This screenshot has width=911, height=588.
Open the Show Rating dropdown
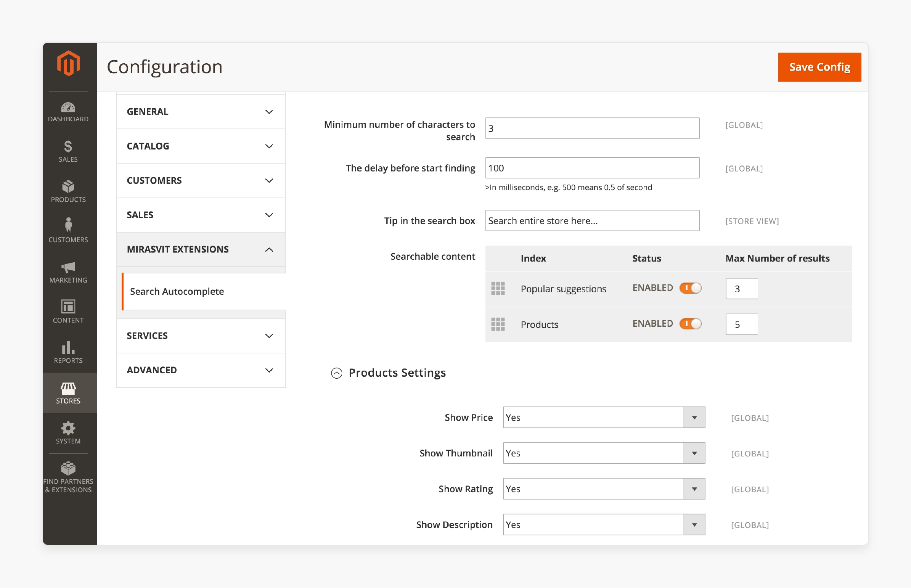point(604,489)
